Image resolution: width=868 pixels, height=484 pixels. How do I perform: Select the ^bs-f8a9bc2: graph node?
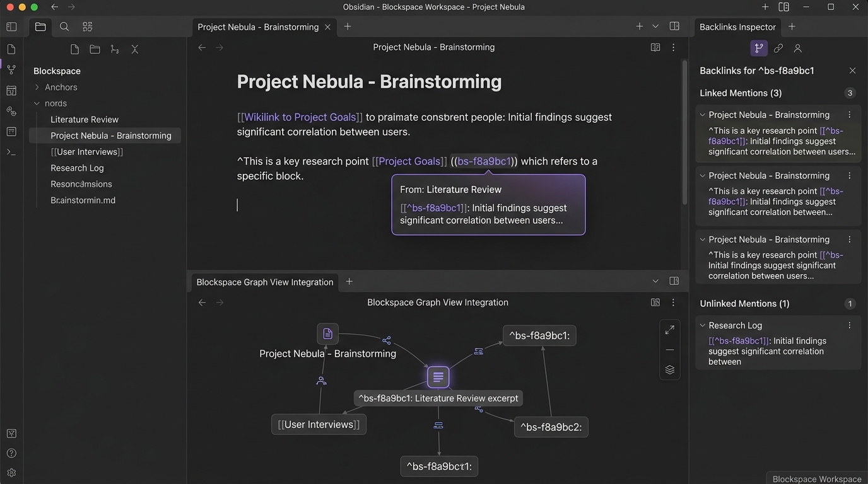point(551,427)
